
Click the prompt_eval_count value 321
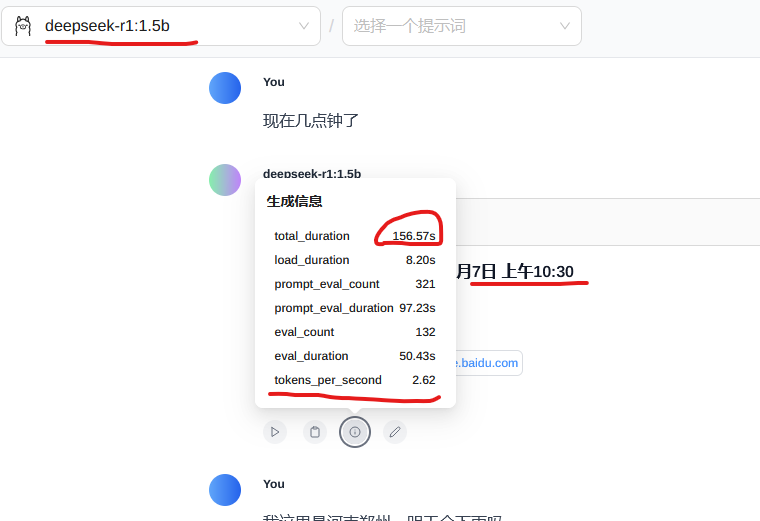tap(425, 284)
